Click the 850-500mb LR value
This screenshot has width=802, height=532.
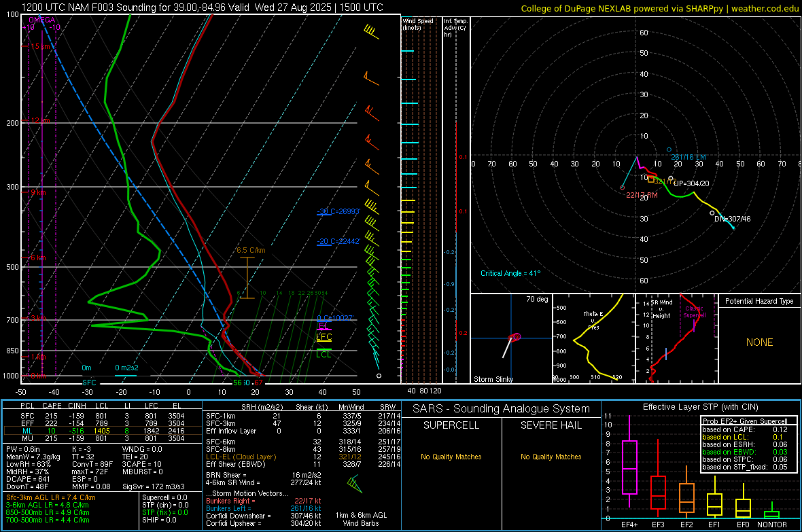[x=48, y=512]
